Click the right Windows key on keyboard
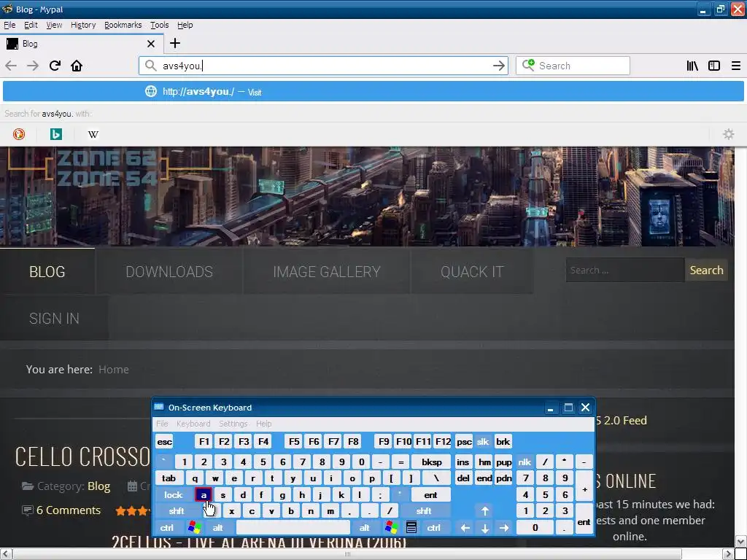Image resolution: width=747 pixels, height=560 pixels. 392,527
